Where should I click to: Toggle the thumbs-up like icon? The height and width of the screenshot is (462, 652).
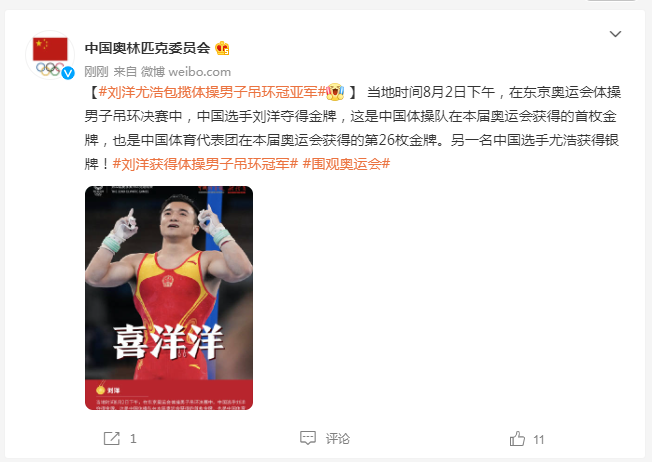(517, 439)
